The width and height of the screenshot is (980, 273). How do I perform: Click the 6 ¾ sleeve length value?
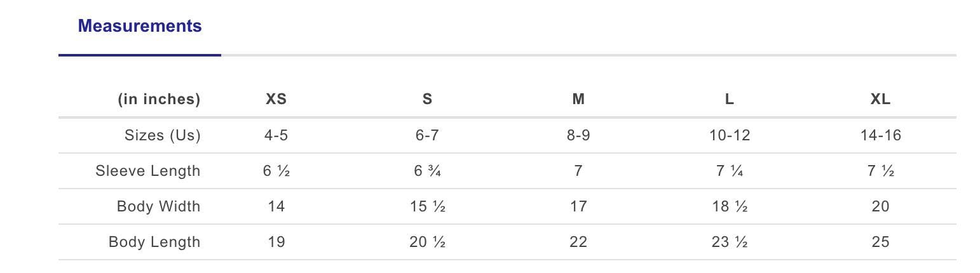pos(427,171)
